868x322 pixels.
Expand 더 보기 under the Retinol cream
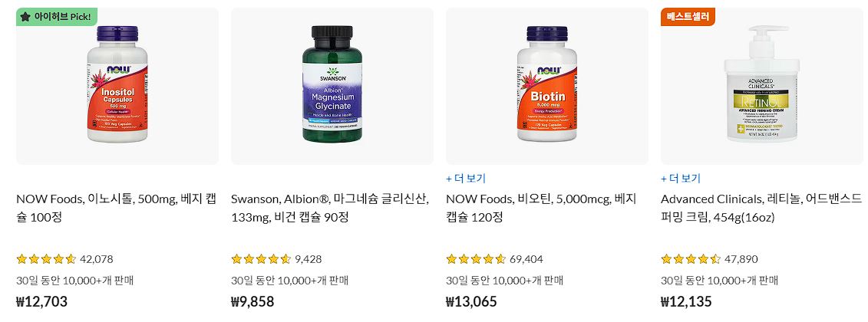coord(680,178)
